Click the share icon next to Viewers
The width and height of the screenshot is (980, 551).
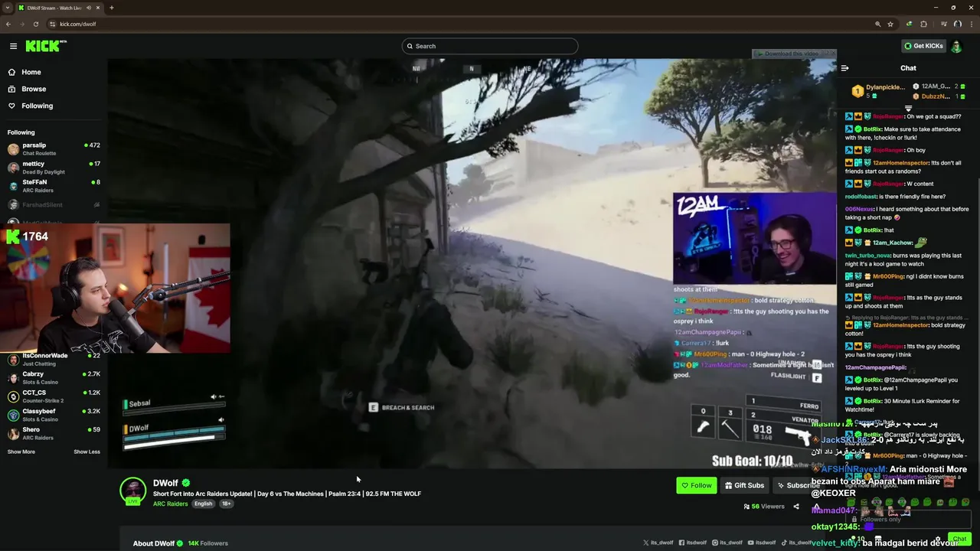point(795,507)
